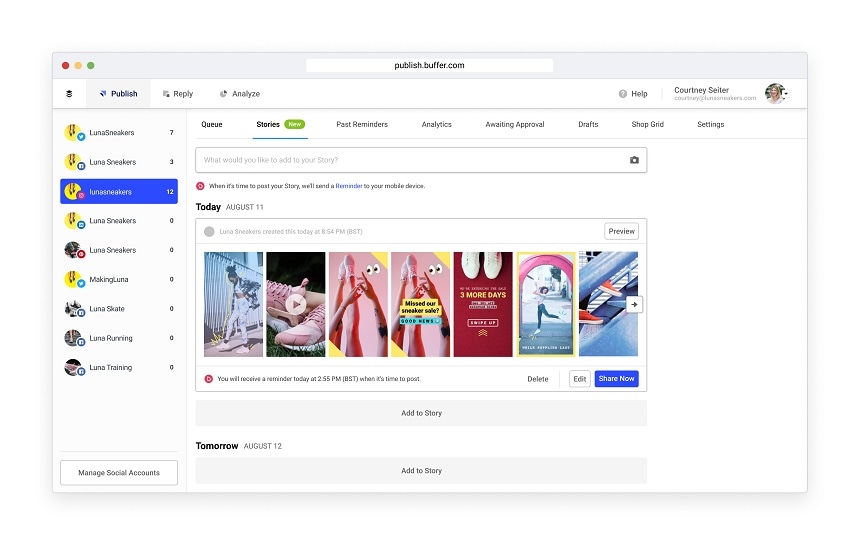Switch to the Shop Grid tab
The height and width of the screenshot is (545, 860).
(648, 124)
